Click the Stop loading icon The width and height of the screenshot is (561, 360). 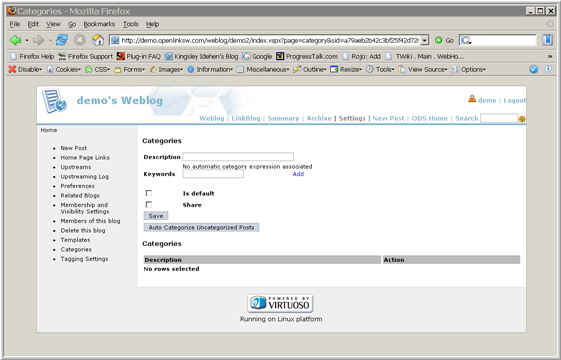[80, 40]
